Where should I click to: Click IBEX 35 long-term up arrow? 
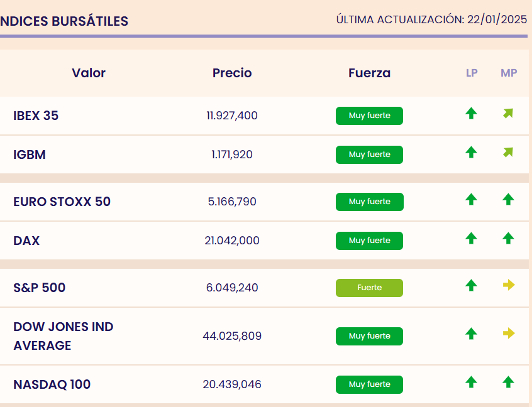(x=471, y=114)
